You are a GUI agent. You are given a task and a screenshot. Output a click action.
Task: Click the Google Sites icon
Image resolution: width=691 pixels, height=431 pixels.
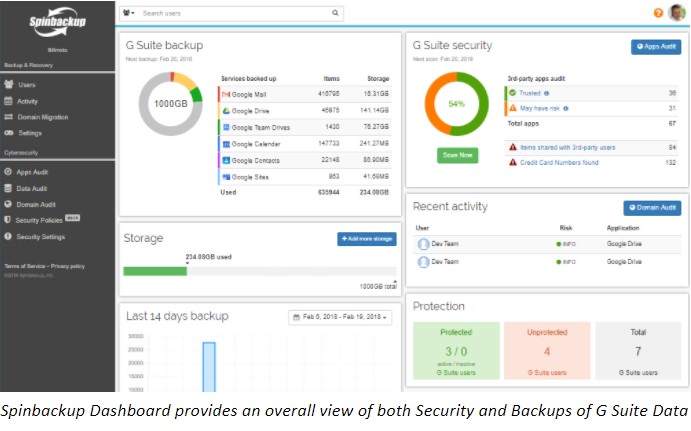(x=226, y=177)
